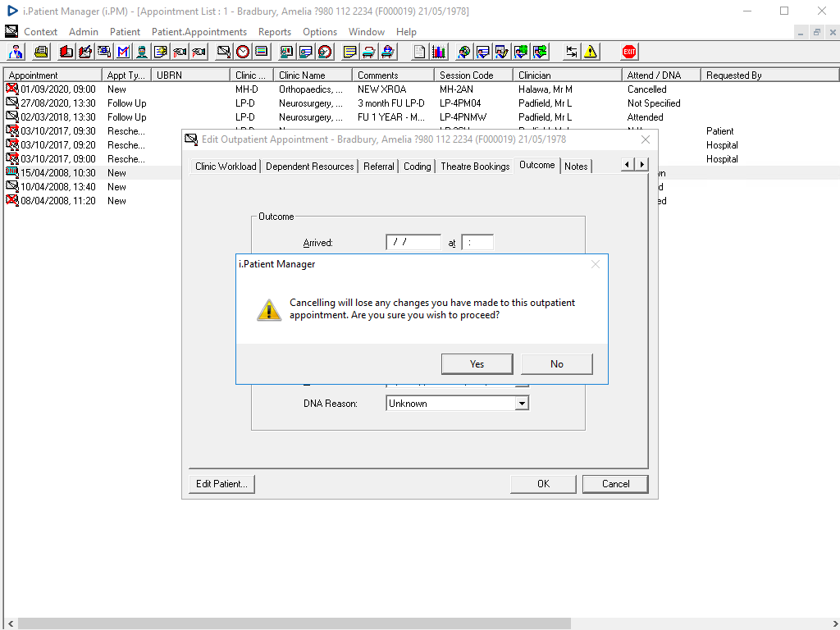Screen dimensions: 840x630
Task: Switch to the Notes tab
Action: click(576, 167)
